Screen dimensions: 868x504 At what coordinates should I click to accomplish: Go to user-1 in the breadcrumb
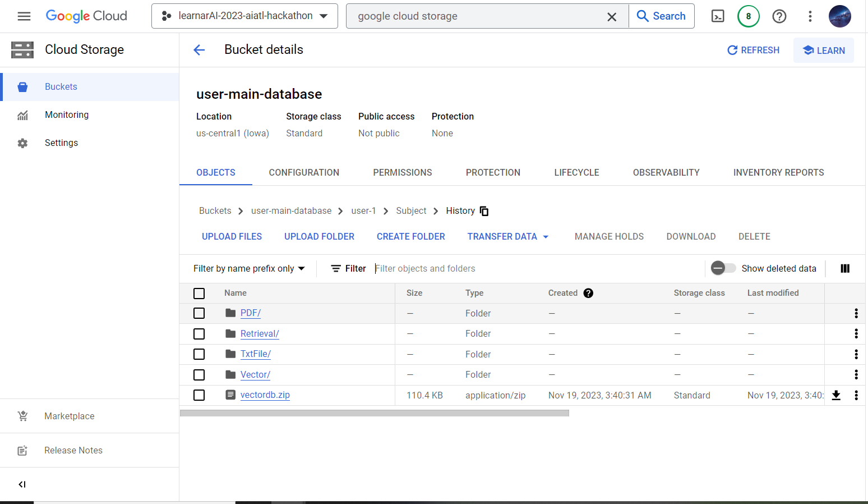click(363, 211)
